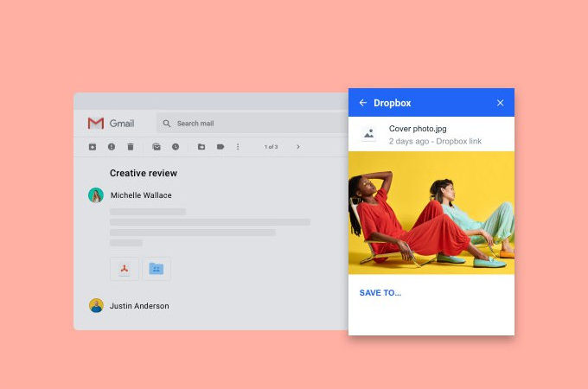Click the 'Creative review' subject line
Image resolution: width=588 pixels, height=389 pixels.
pyautogui.click(x=144, y=173)
